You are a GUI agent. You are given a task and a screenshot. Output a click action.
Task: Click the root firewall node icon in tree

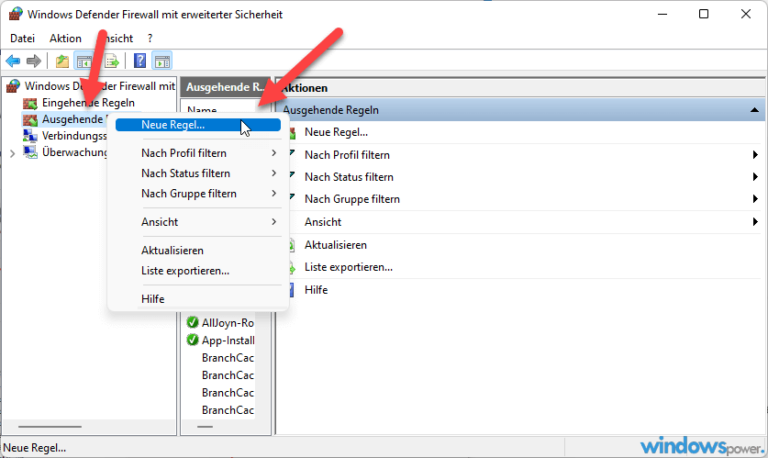click(x=13, y=86)
